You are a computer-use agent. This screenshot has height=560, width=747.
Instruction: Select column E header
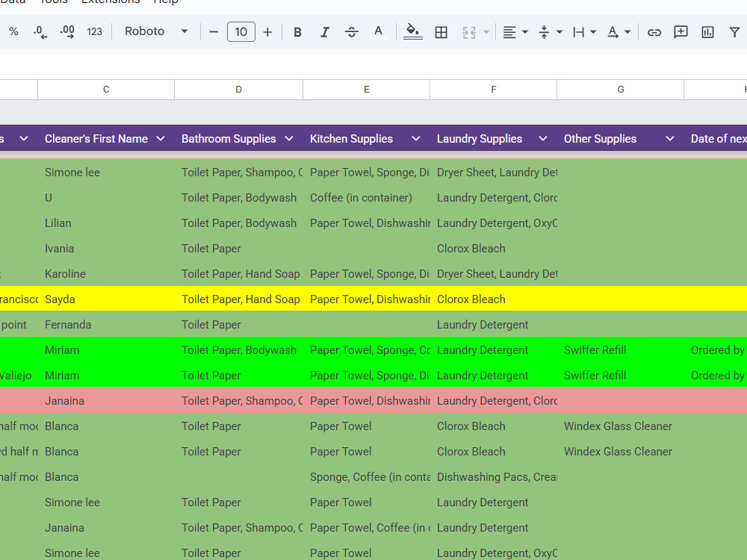(366, 90)
